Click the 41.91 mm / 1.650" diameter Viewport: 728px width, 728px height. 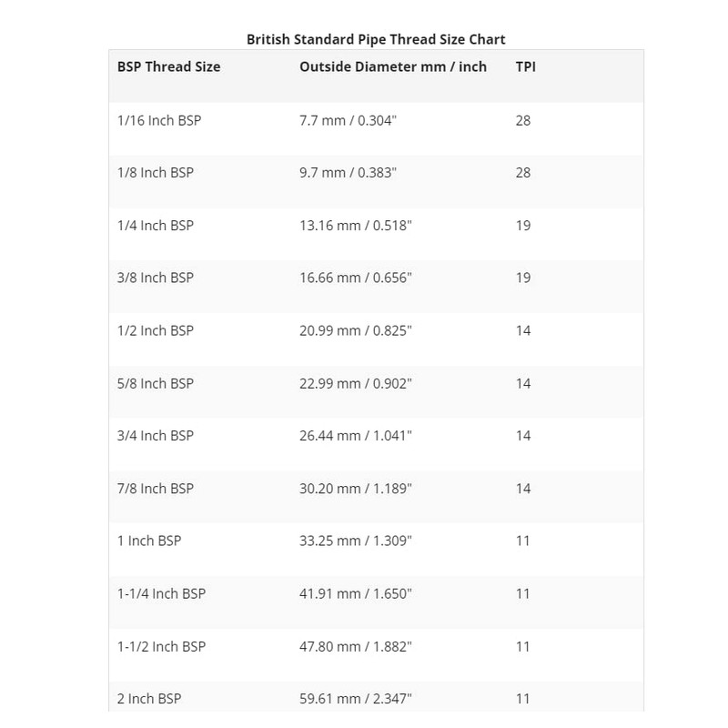tap(356, 593)
